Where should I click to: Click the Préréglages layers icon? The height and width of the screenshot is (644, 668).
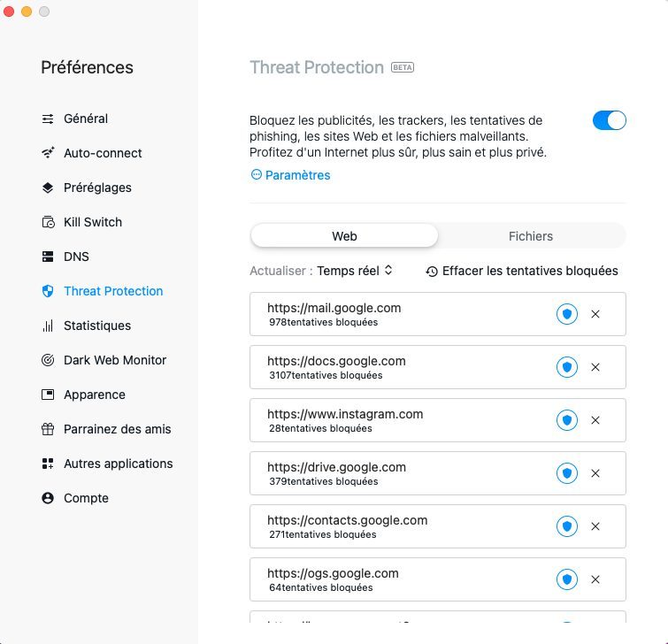click(x=48, y=188)
